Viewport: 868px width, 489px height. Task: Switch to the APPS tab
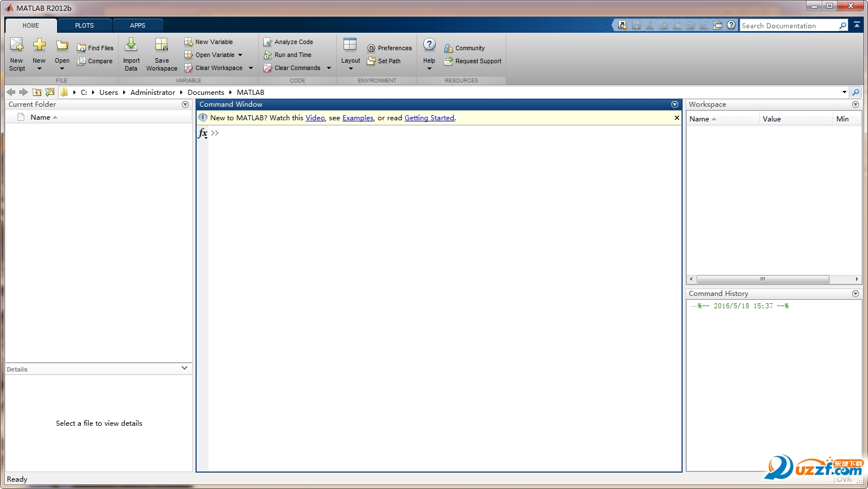tap(137, 25)
